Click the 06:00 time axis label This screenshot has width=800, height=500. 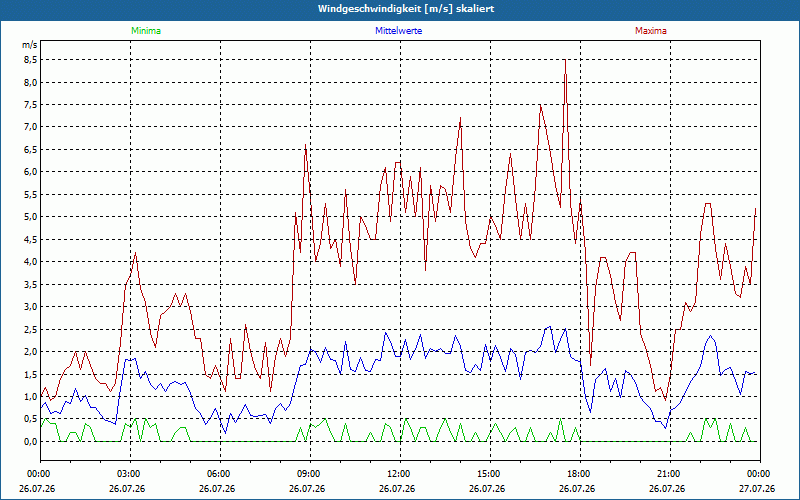pyautogui.click(x=218, y=474)
